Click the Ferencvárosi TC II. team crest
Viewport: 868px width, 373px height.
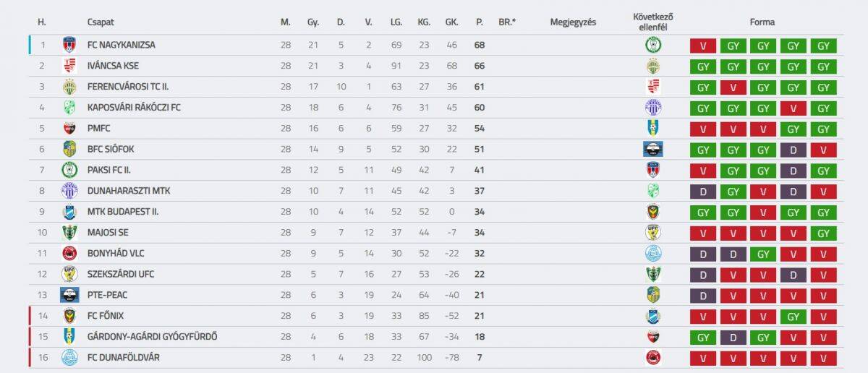69,87
